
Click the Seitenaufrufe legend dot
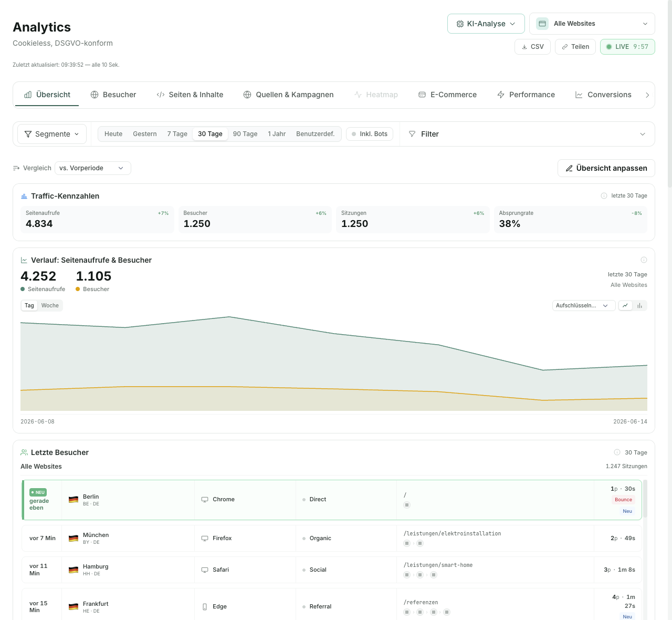23,289
